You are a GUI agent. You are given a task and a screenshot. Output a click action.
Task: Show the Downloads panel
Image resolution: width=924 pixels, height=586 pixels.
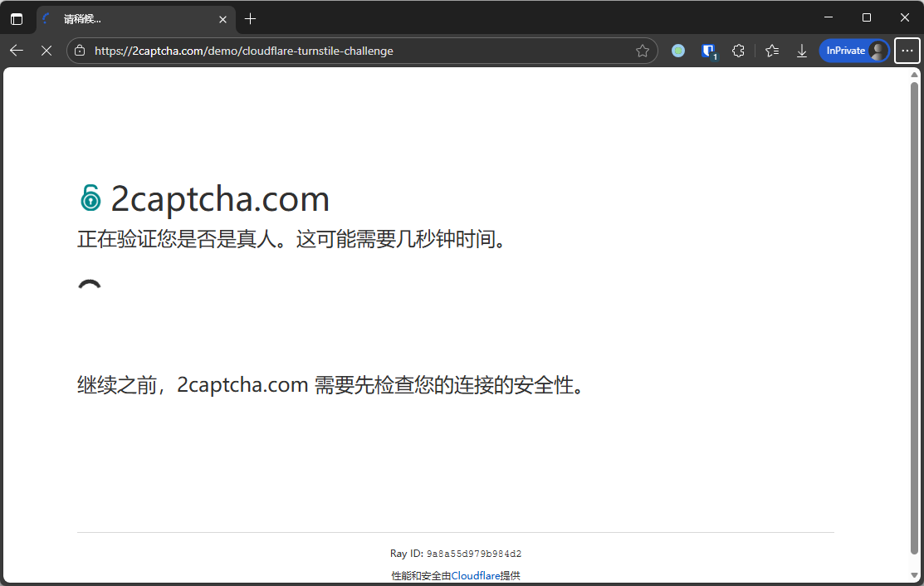click(x=802, y=51)
